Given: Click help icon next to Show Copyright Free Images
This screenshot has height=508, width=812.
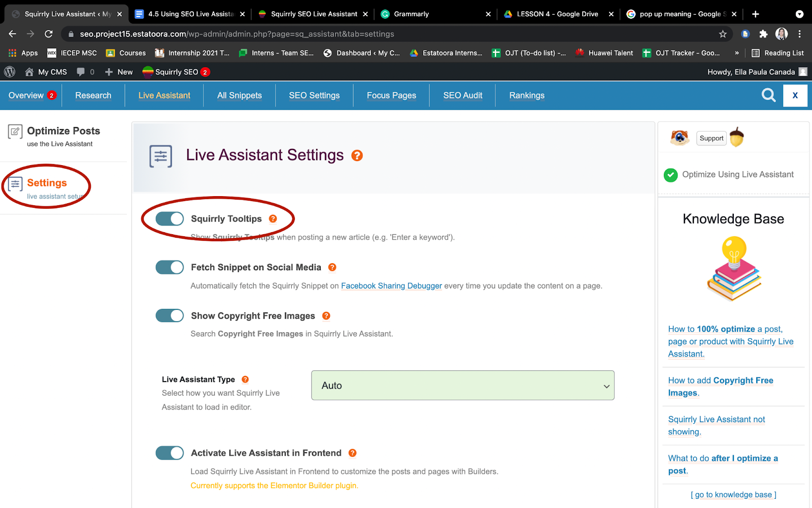Looking at the screenshot, I should [326, 316].
